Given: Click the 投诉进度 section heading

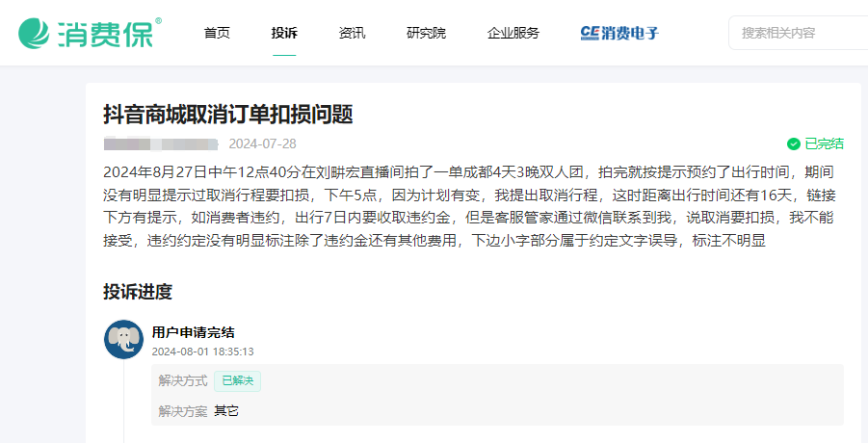Looking at the screenshot, I should [138, 292].
